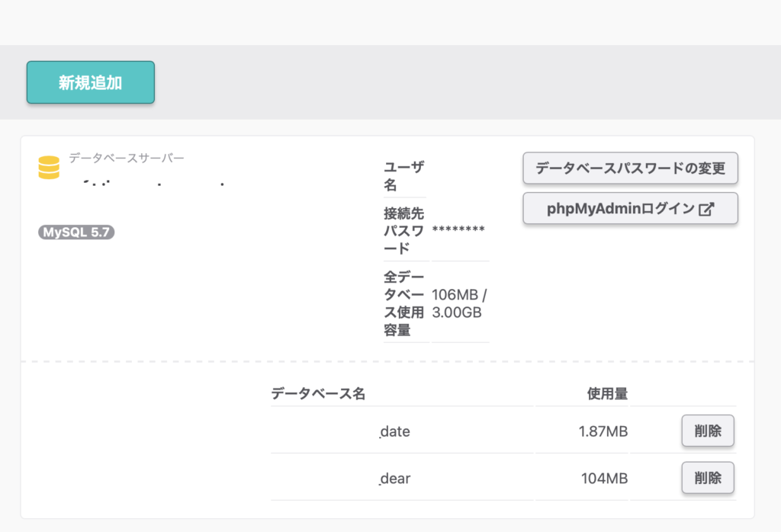Image resolution: width=781 pixels, height=532 pixels.
Task: Click the MySQL 5.7 version badge
Action: point(76,232)
